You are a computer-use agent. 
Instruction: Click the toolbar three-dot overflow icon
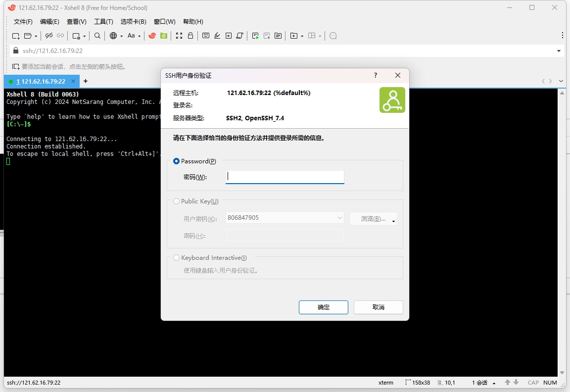[x=563, y=35]
